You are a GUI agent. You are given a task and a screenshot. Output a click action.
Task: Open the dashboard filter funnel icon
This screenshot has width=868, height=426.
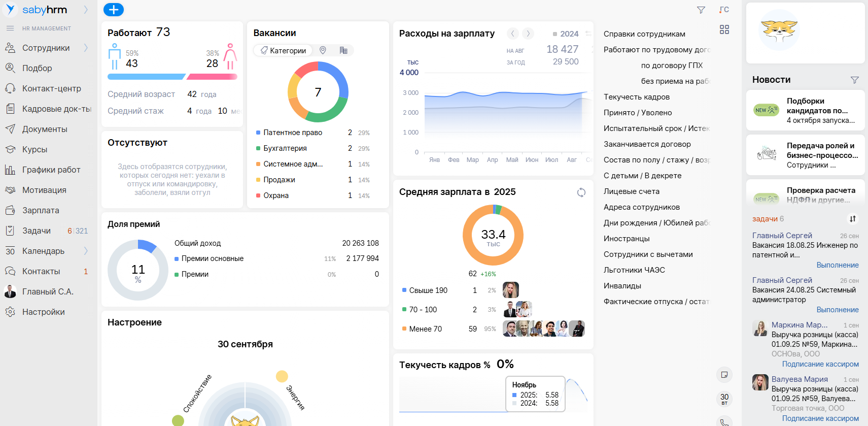tap(701, 10)
